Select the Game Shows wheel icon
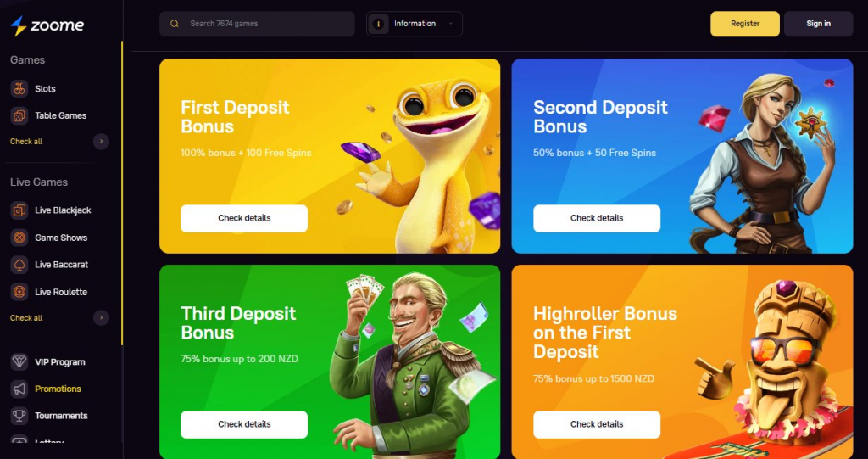 pos(19,238)
